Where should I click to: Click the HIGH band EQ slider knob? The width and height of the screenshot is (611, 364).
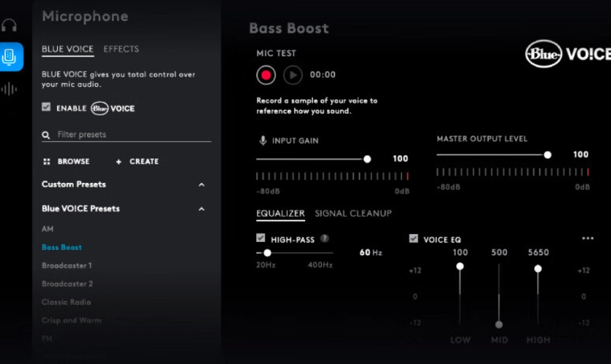538,269
